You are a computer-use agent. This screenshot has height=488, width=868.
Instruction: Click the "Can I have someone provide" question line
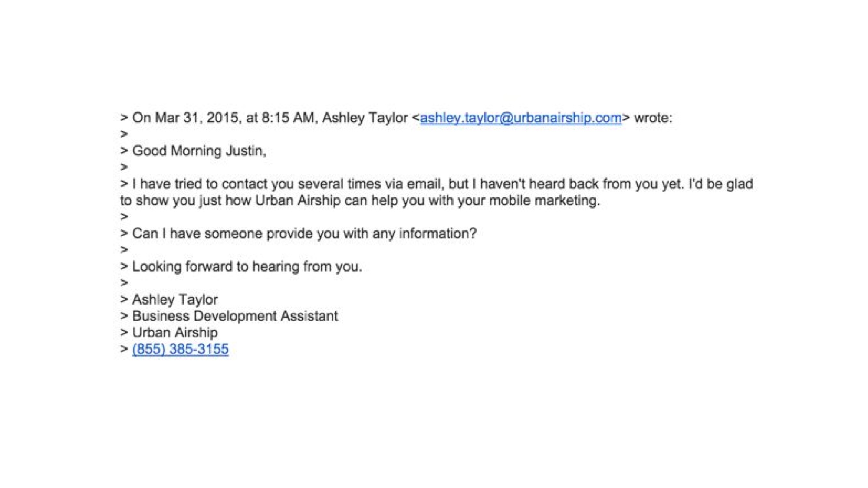304,233
